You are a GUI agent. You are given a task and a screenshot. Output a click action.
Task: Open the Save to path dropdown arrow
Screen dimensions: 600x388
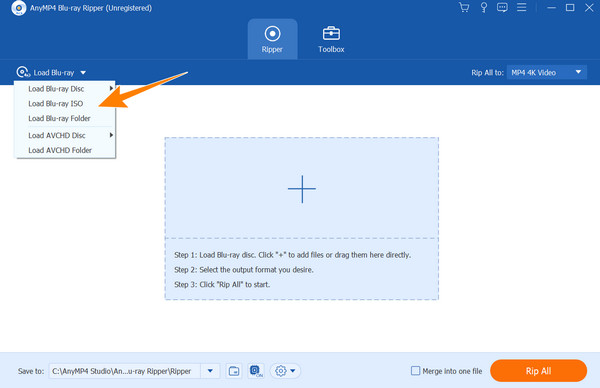coord(210,371)
